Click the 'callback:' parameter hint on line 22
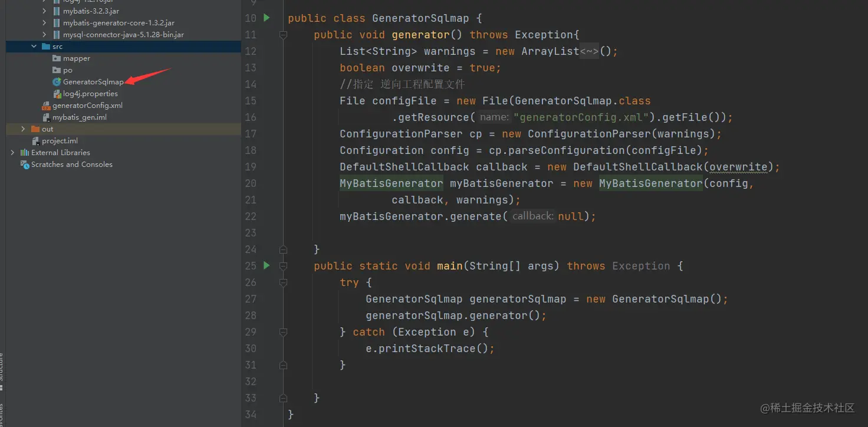The width and height of the screenshot is (868, 427). click(533, 216)
